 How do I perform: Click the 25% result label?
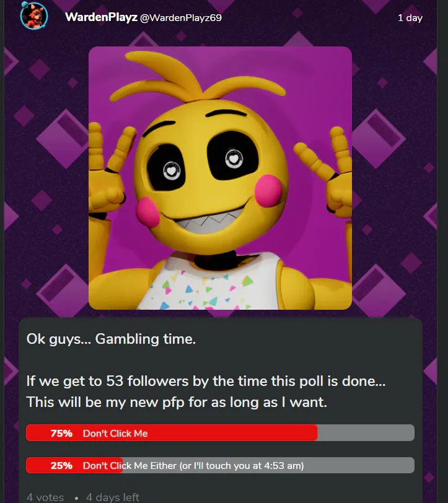pyautogui.click(x=61, y=465)
